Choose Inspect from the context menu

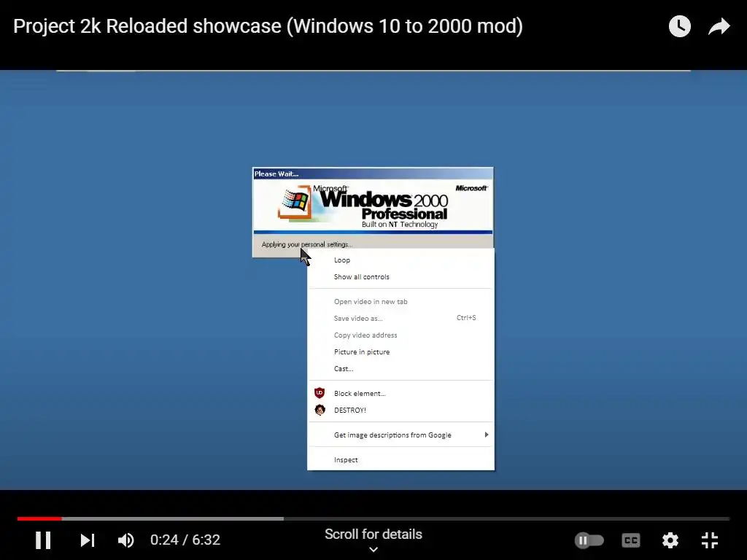tap(400, 459)
